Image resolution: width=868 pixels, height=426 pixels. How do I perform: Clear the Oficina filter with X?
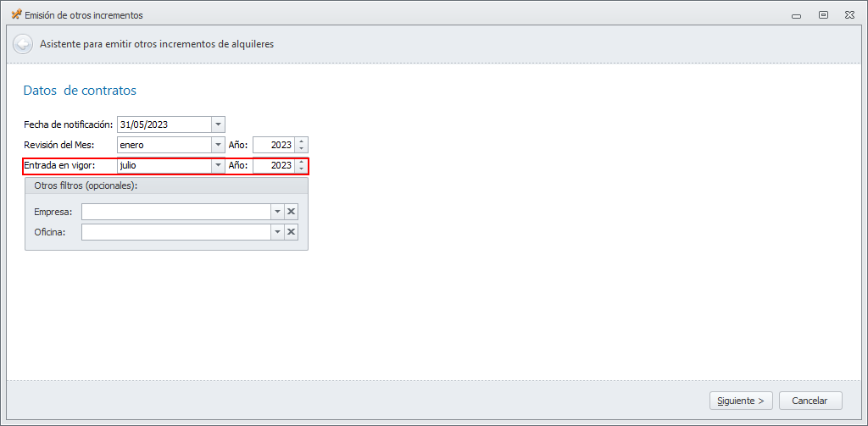[292, 232]
